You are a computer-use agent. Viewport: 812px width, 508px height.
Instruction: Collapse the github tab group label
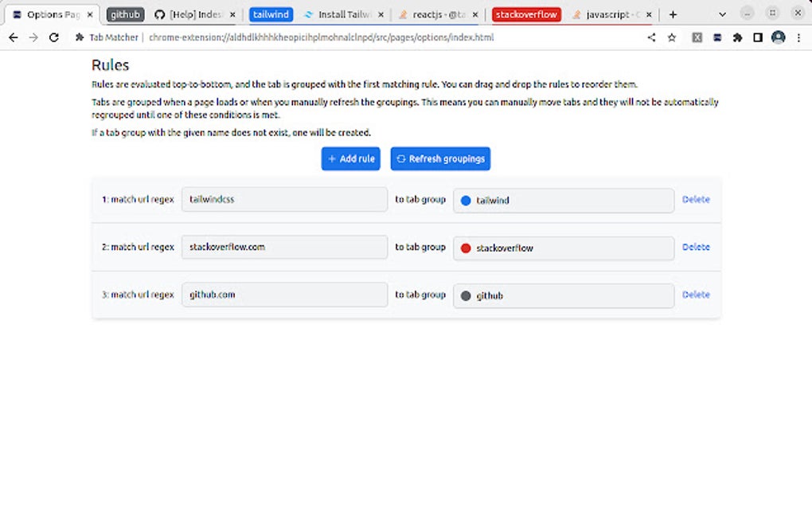[x=125, y=14]
